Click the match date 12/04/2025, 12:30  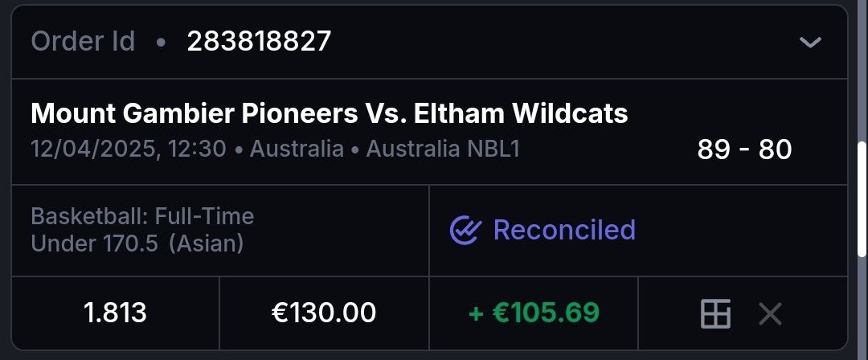(x=129, y=149)
